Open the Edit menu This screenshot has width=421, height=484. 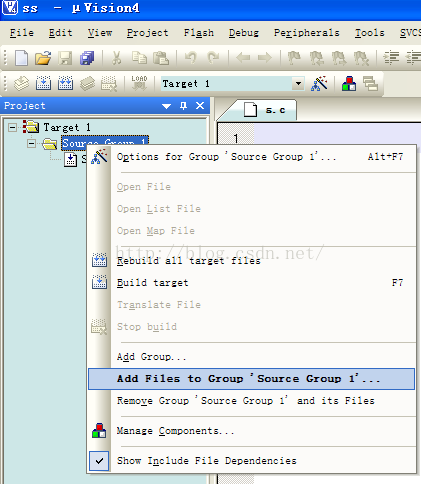click(61, 33)
